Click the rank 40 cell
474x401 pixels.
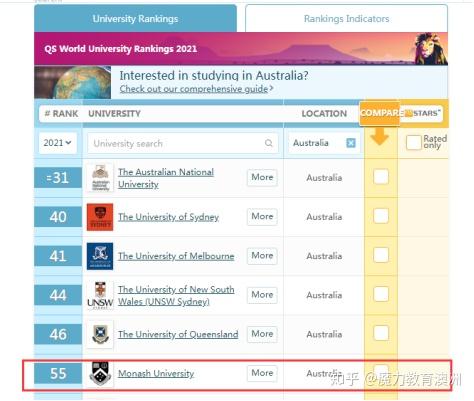58,217
